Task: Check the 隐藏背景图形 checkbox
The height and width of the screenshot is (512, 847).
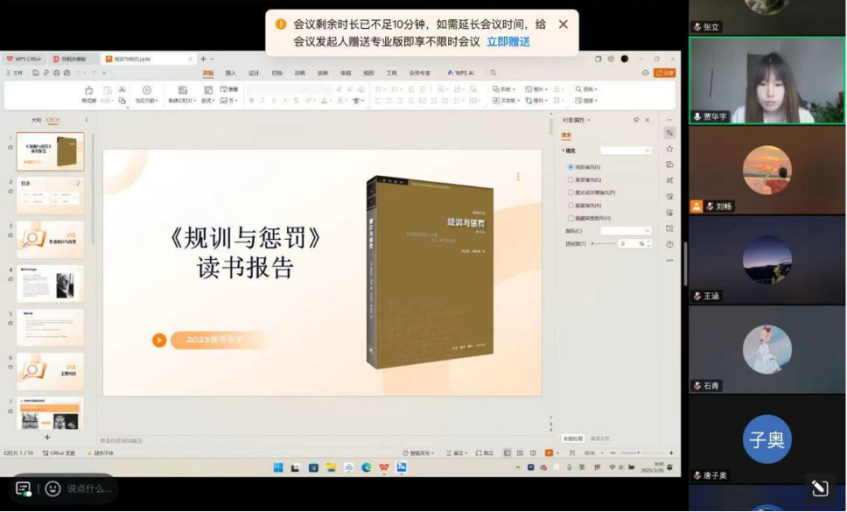Action: [571, 218]
